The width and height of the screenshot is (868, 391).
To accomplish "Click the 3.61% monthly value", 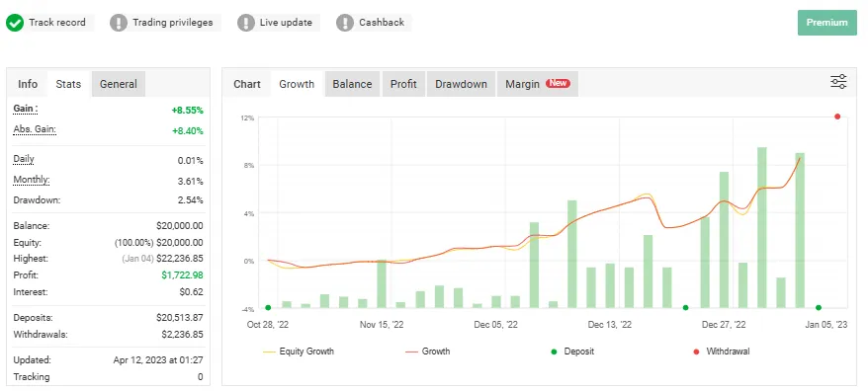I will click(191, 182).
